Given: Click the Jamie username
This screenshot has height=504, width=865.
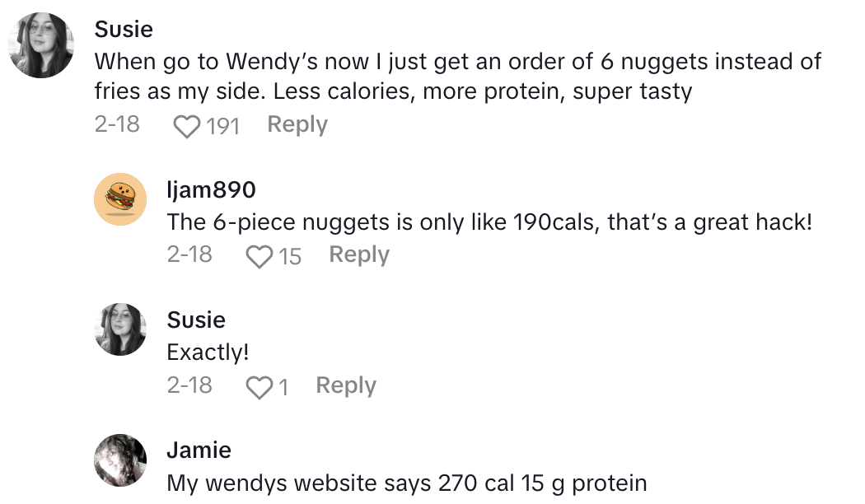Looking at the screenshot, I should 199,450.
